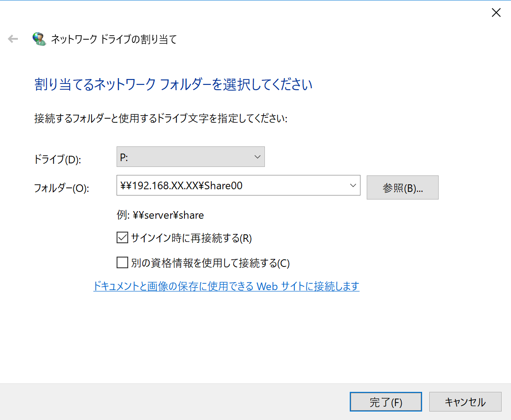The height and width of the screenshot is (420, 511).
Task: Navigate back using the back arrow icon
Action: (13, 39)
